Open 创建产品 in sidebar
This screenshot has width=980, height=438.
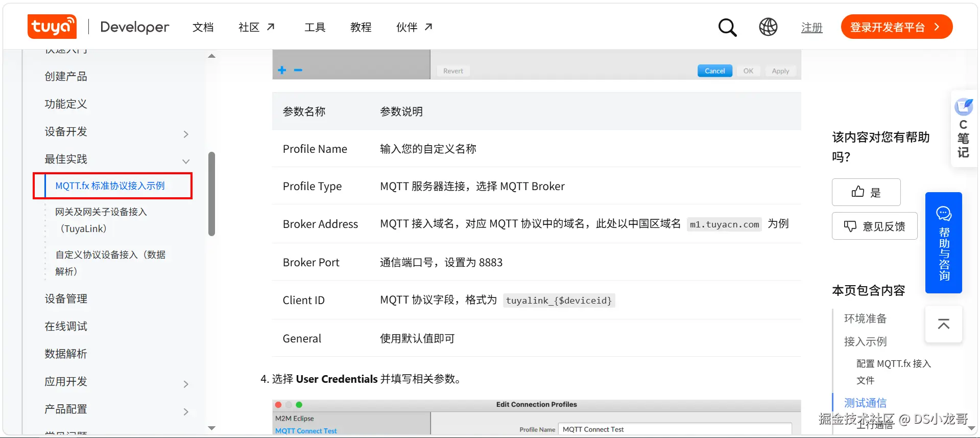66,76
